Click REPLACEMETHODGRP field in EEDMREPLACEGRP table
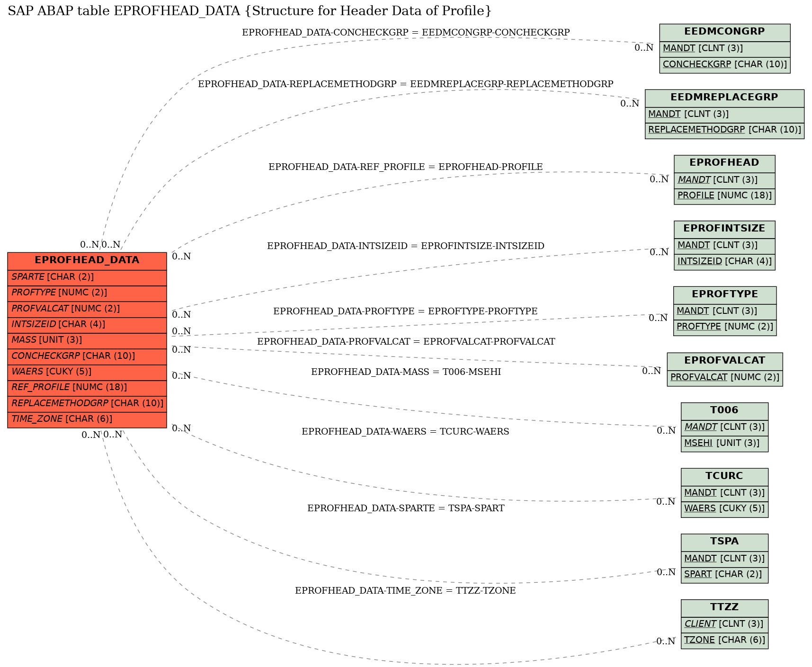This screenshot has height=667, width=812. click(724, 130)
